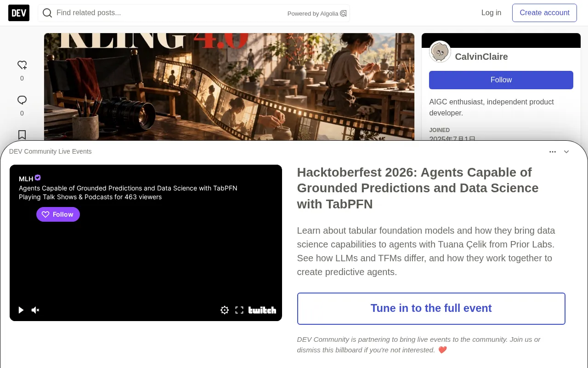Screen dimensions: 588x368
Task: Open CalvinClaire's avatar image
Action: 440,52
